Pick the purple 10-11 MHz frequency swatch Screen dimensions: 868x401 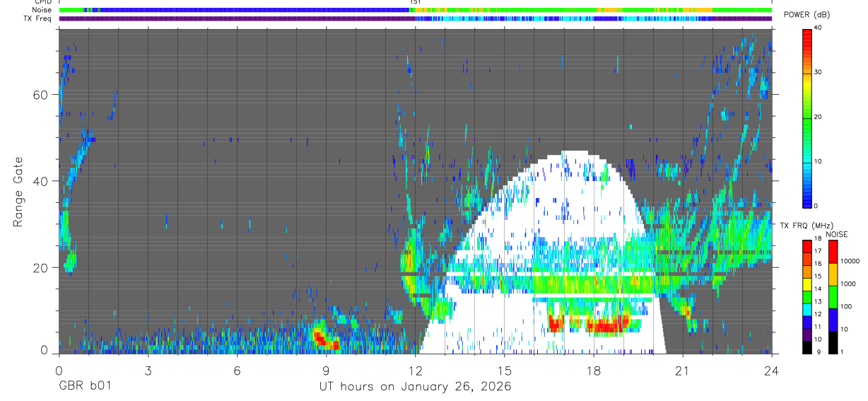tap(807, 335)
